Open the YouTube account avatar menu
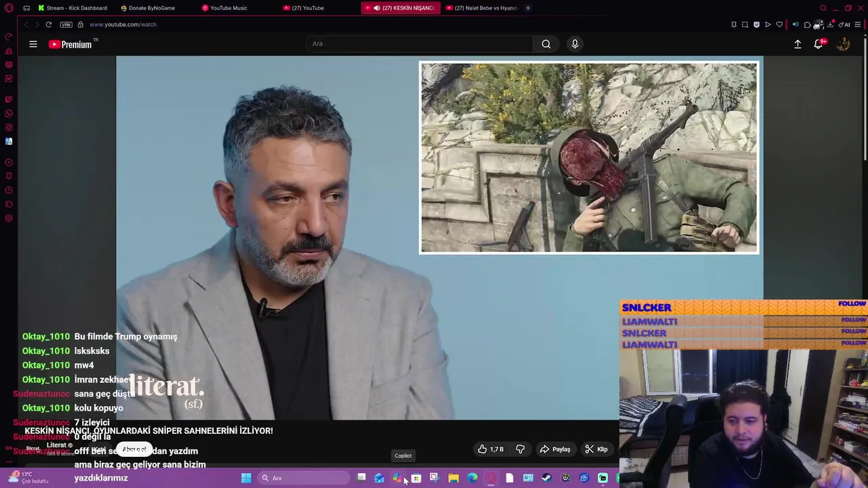The height and width of the screenshot is (488, 868). click(x=843, y=44)
